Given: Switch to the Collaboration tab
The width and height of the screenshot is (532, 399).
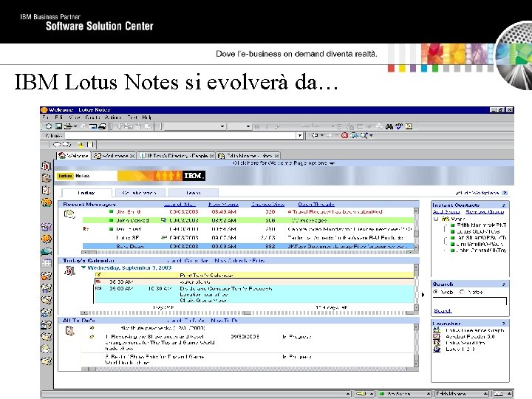Looking at the screenshot, I should (140, 193).
